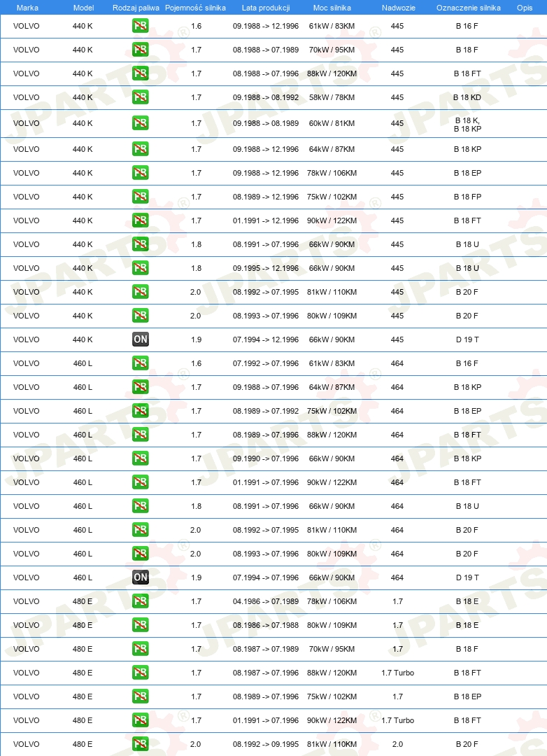Click the B 18 FP engine code
This screenshot has width=547, height=756.
point(467,197)
